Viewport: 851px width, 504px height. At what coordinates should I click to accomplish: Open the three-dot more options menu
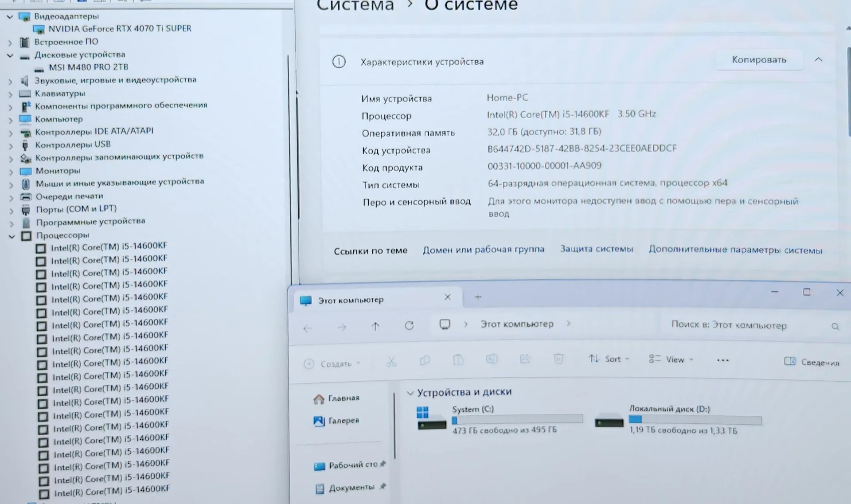click(x=723, y=360)
